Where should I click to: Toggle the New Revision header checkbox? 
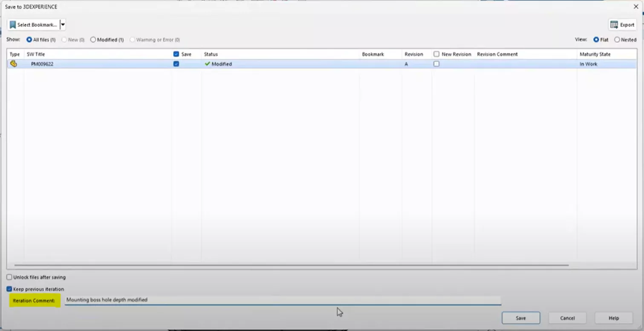coord(436,54)
